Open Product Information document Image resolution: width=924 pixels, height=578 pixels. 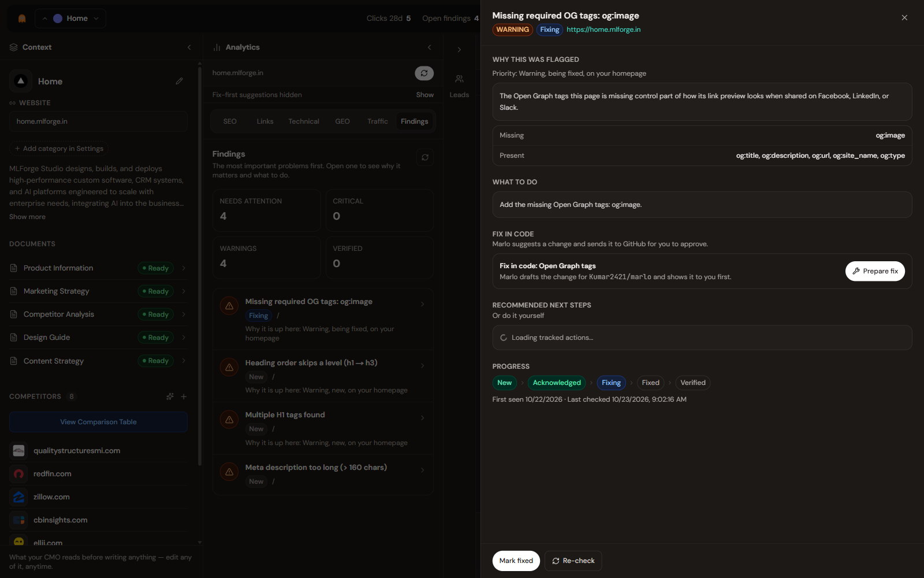coord(98,268)
